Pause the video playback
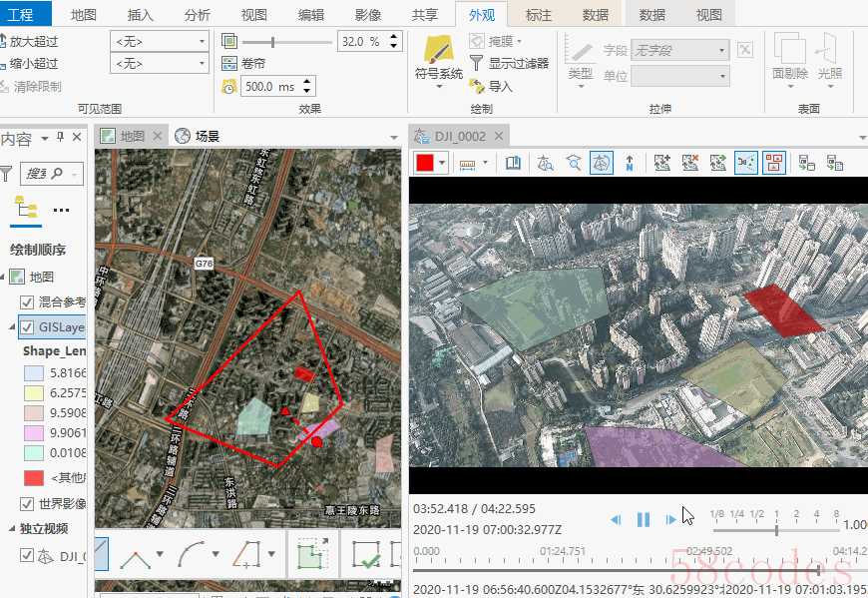This screenshot has width=868, height=598. pos(644,519)
